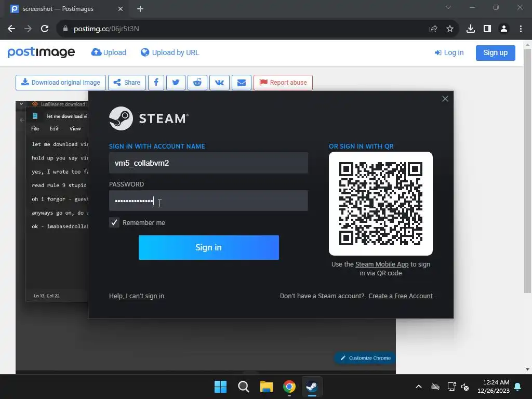The width and height of the screenshot is (532, 399).
Task: Click Download original image
Action: pyautogui.click(x=61, y=83)
